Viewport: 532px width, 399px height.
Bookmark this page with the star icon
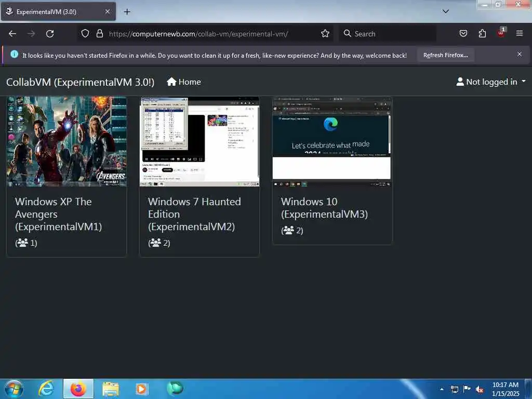click(325, 33)
